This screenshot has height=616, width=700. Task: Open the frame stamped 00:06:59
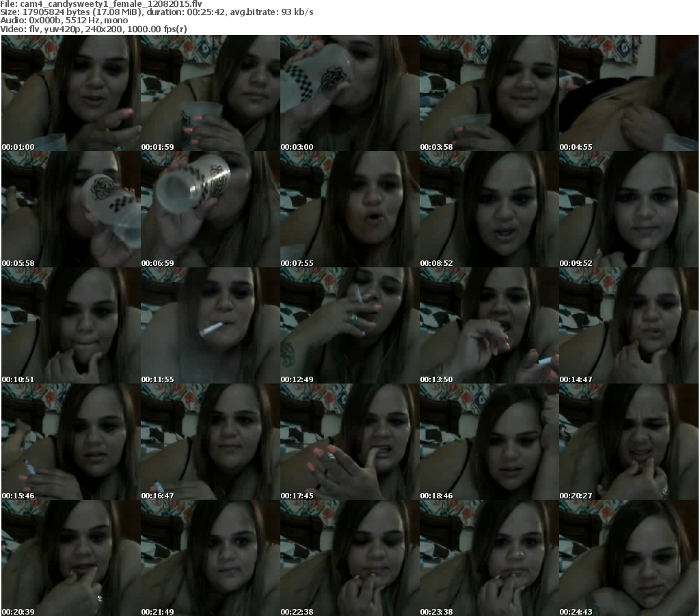click(x=211, y=209)
